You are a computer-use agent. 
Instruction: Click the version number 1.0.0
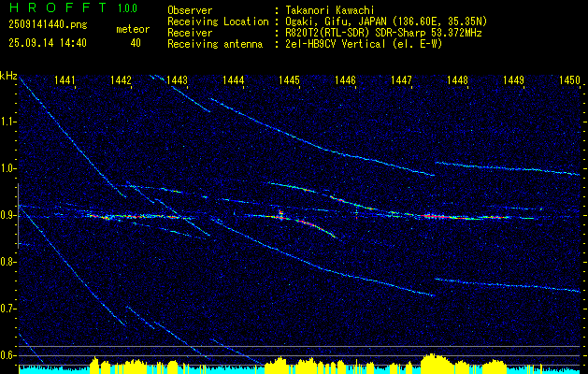[x=127, y=8]
